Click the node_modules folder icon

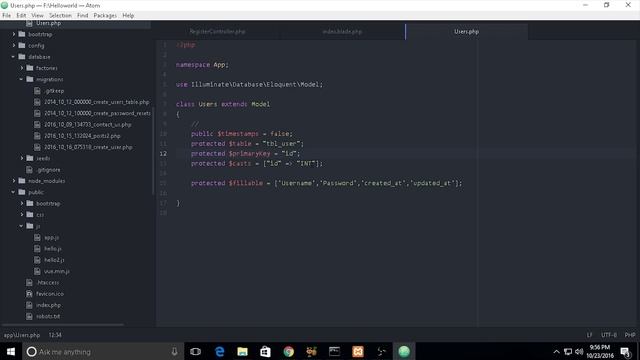click(22, 181)
